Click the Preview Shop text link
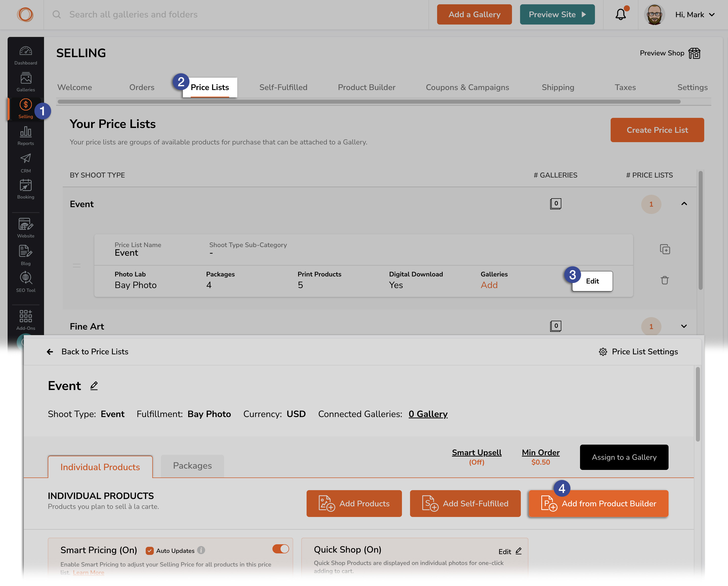This screenshot has height=586, width=728. coord(662,53)
